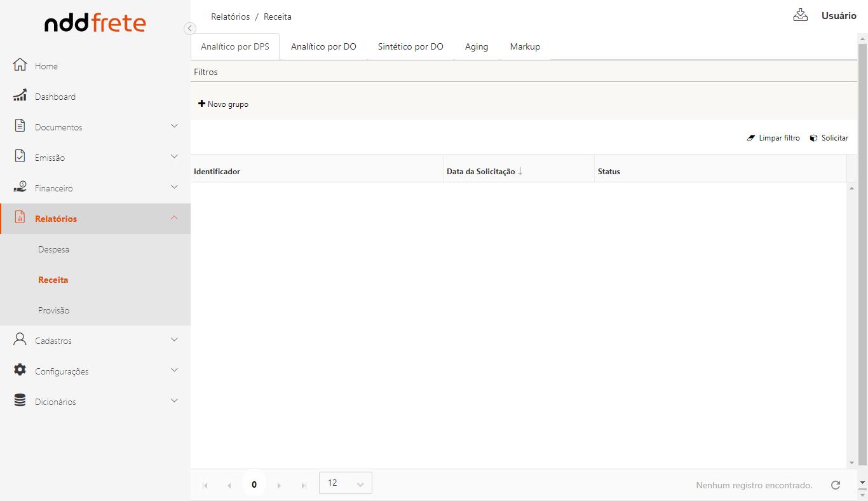Expand the Dicionários menu chevron
The height and width of the screenshot is (501, 868).
[174, 401]
